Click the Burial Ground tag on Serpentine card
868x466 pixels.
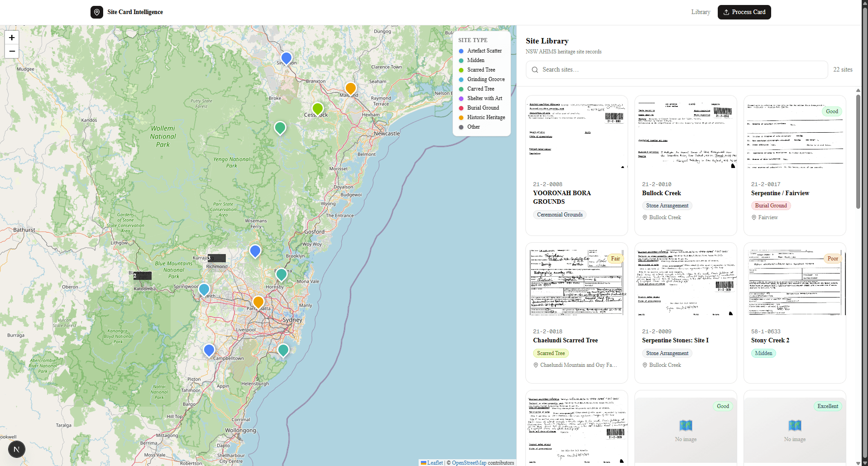tap(771, 206)
